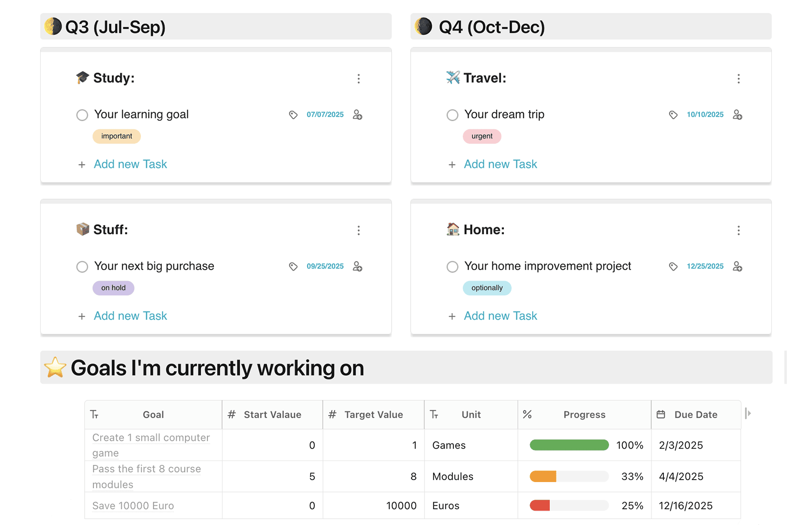The height and width of the screenshot is (525, 812).
Task: Select the Due Date column header
Action: pyautogui.click(x=695, y=415)
